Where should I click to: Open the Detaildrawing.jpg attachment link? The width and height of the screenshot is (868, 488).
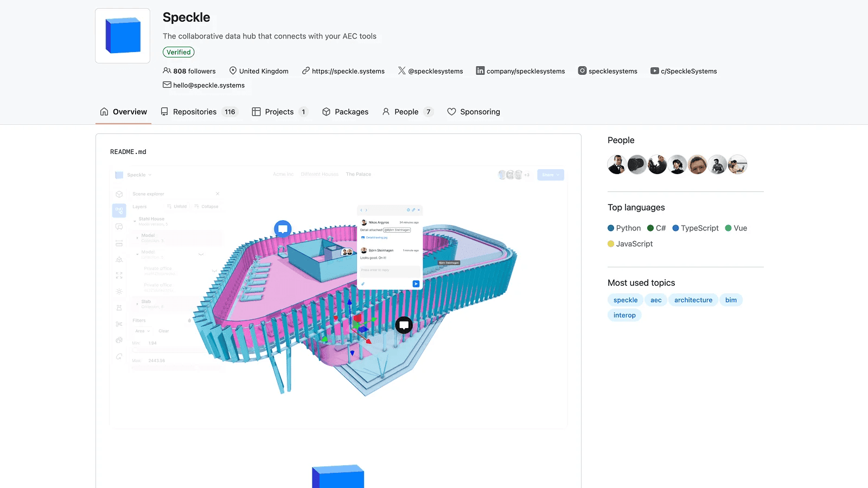pyautogui.click(x=376, y=237)
